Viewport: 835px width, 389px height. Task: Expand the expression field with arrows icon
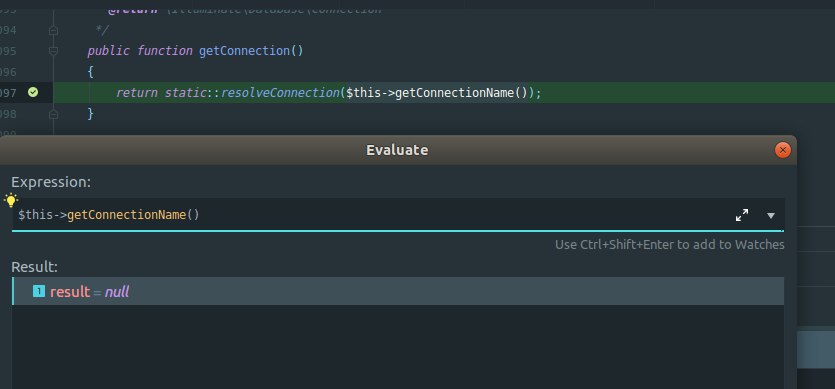pos(742,215)
